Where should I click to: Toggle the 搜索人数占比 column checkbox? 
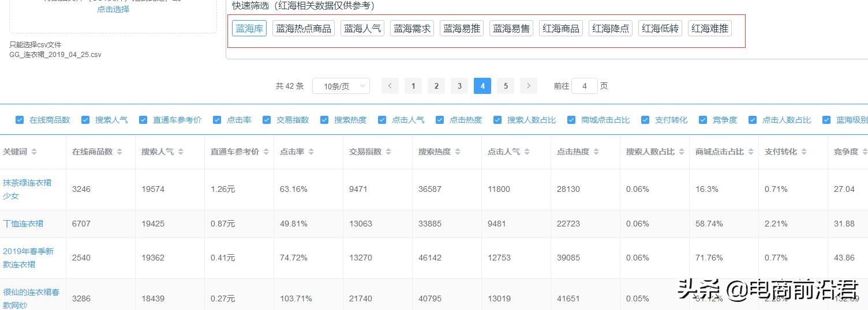click(x=497, y=120)
